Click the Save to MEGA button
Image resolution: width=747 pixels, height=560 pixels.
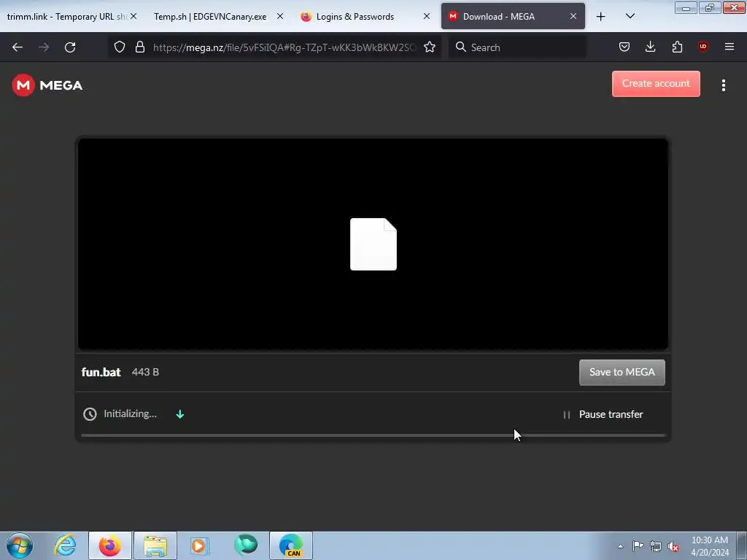coord(622,373)
